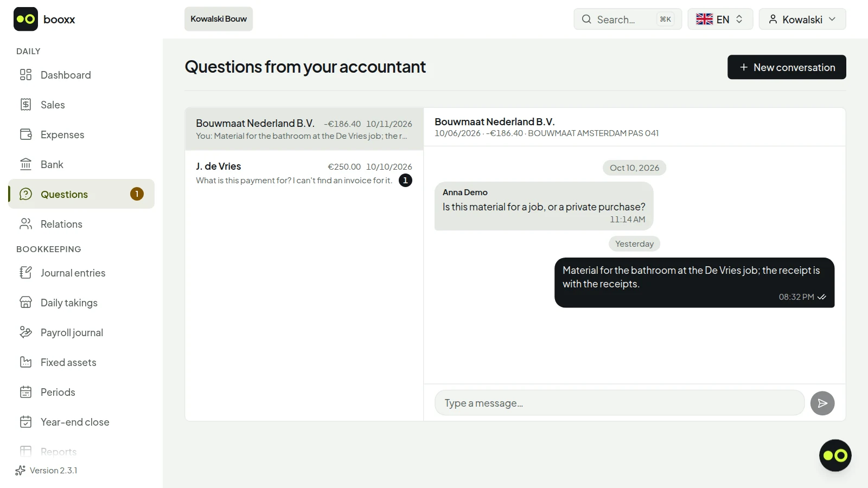The image size is (868, 488).
Task: Click the Type a message field
Action: coord(620,403)
